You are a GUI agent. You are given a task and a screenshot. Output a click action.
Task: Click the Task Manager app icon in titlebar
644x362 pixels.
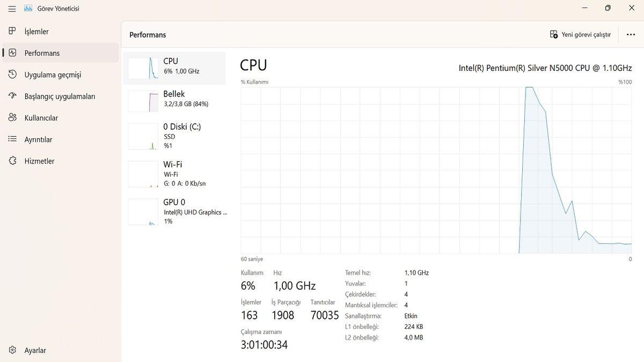28,9
